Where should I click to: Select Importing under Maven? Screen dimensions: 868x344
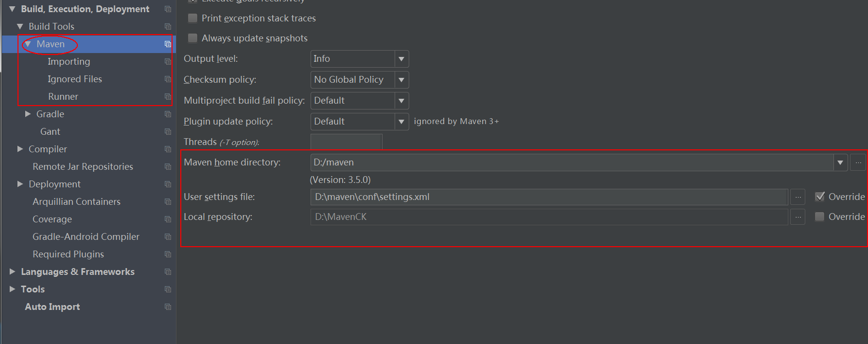[x=69, y=62]
